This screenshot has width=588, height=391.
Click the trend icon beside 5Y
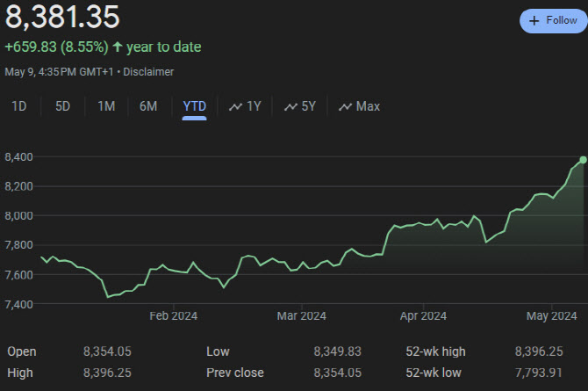290,106
